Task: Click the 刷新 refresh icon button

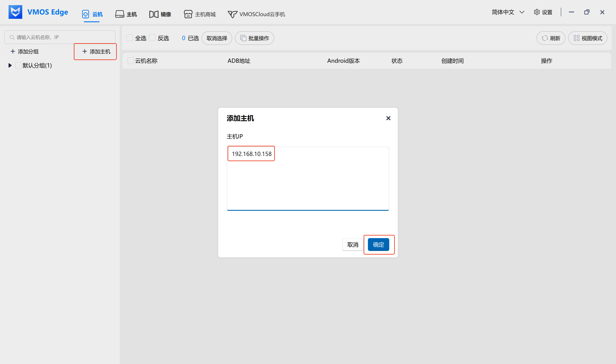Action: (545, 38)
